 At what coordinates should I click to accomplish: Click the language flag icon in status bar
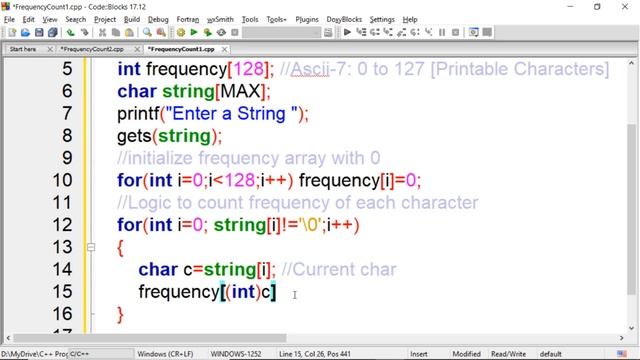coord(622,353)
